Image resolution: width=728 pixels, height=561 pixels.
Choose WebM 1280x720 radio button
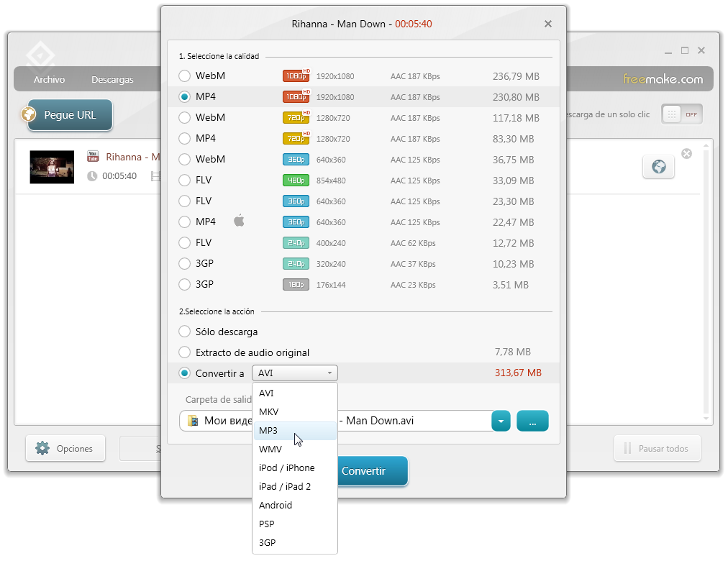pos(184,117)
